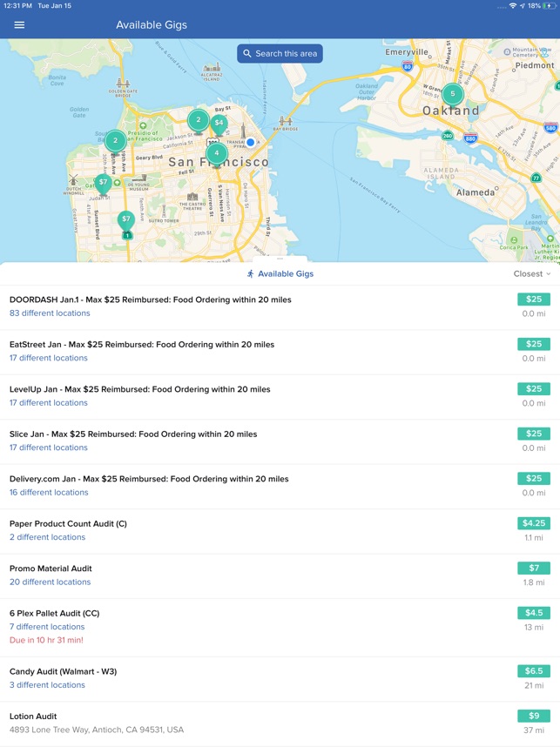The image size is (560, 747).
Task: Pull the list drag handle
Action: (280, 259)
